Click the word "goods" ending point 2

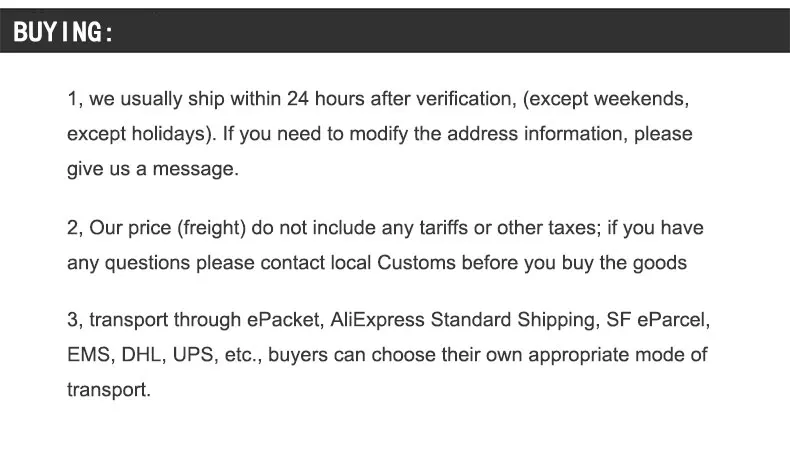click(x=662, y=263)
